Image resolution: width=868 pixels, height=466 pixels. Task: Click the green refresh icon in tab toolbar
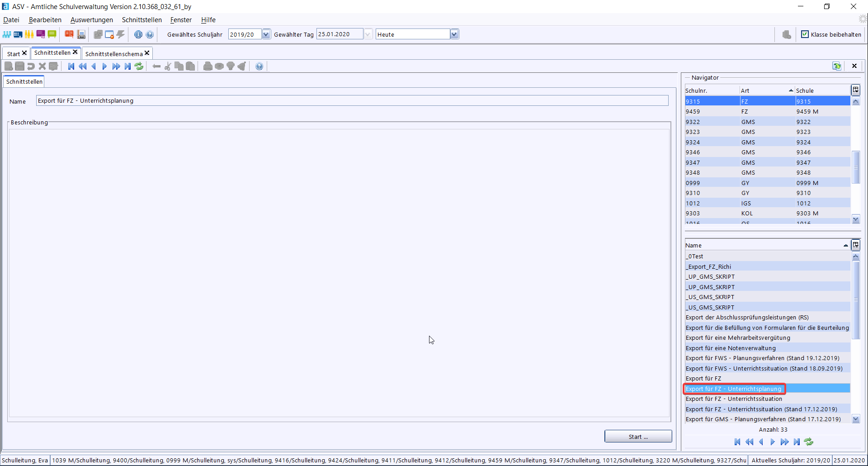click(139, 67)
